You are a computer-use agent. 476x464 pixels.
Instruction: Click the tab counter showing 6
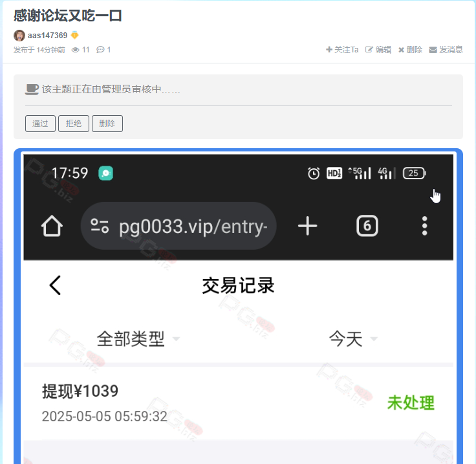367,226
